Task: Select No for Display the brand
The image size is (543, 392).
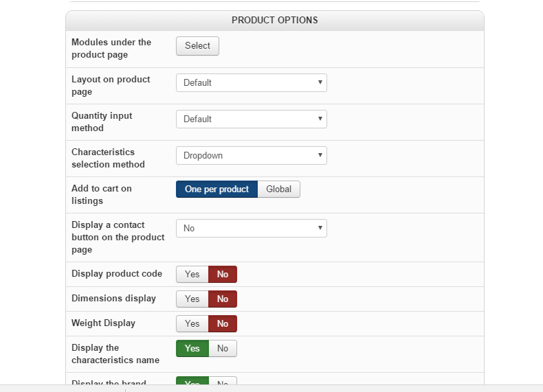Action: pos(223,382)
